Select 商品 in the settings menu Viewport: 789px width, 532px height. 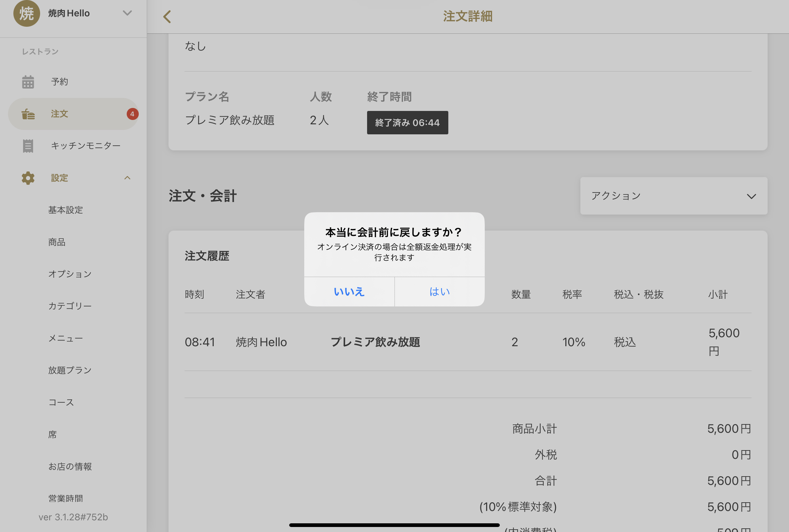[x=56, y=242]
